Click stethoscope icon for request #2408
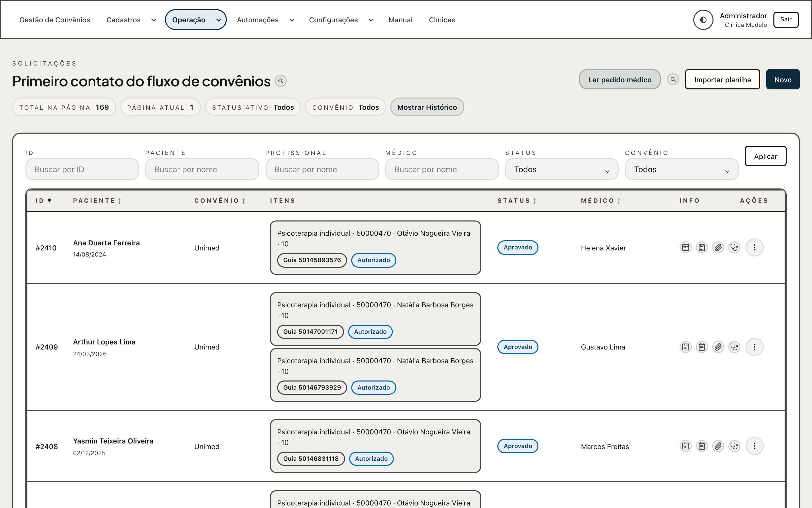Screen dimensions: 812x508 click(x=734, y=446)
